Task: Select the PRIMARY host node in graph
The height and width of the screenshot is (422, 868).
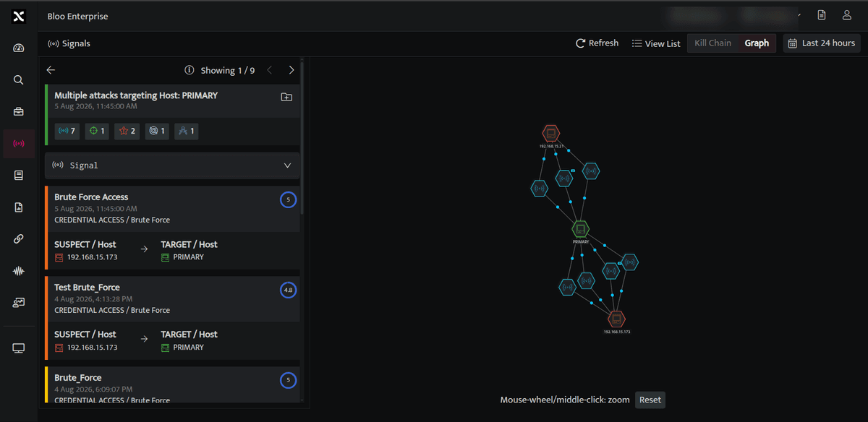Action: coord(580,229)
